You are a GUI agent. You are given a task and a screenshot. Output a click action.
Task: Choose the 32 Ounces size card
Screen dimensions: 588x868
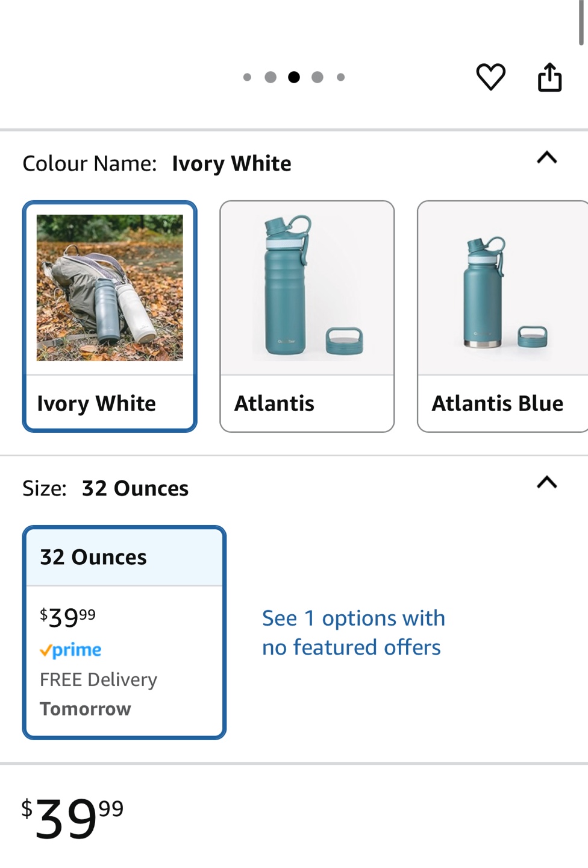[x=124, y=632]
